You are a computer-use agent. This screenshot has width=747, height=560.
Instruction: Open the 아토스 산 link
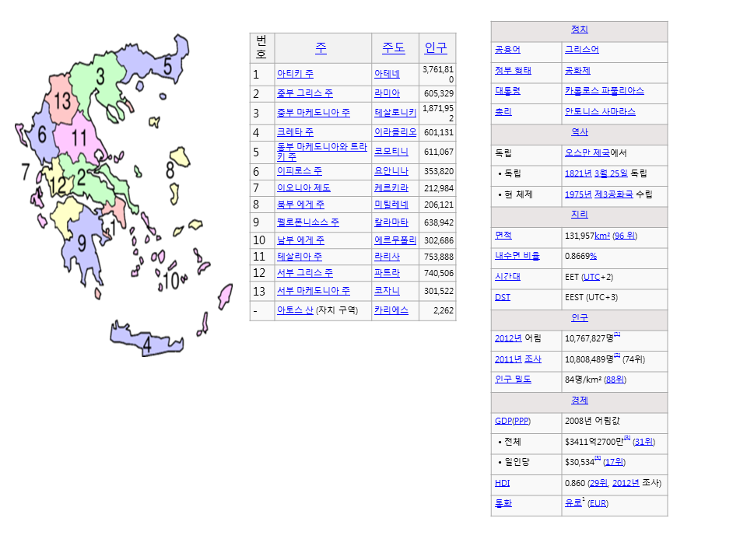(295, 310)
